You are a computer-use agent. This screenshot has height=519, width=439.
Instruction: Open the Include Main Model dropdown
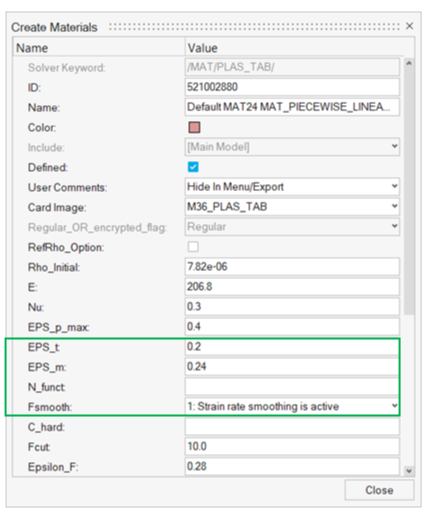292,147
